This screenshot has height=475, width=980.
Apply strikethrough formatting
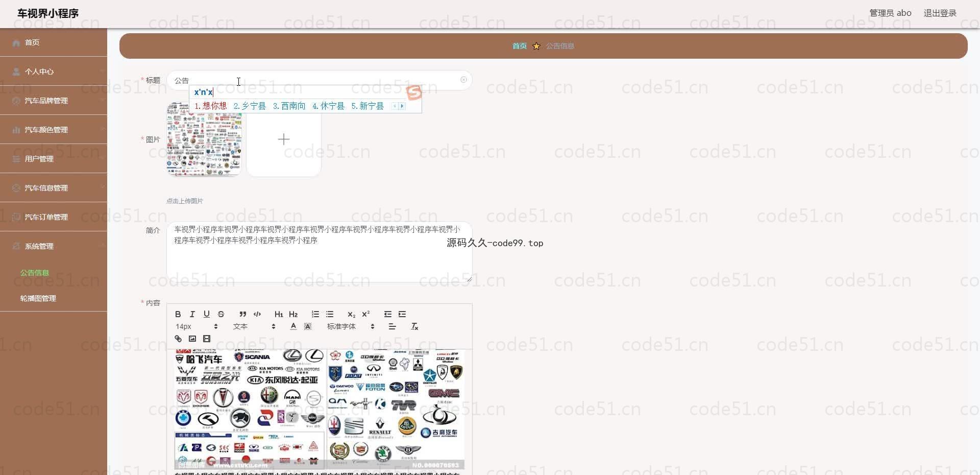pos(221,314)
